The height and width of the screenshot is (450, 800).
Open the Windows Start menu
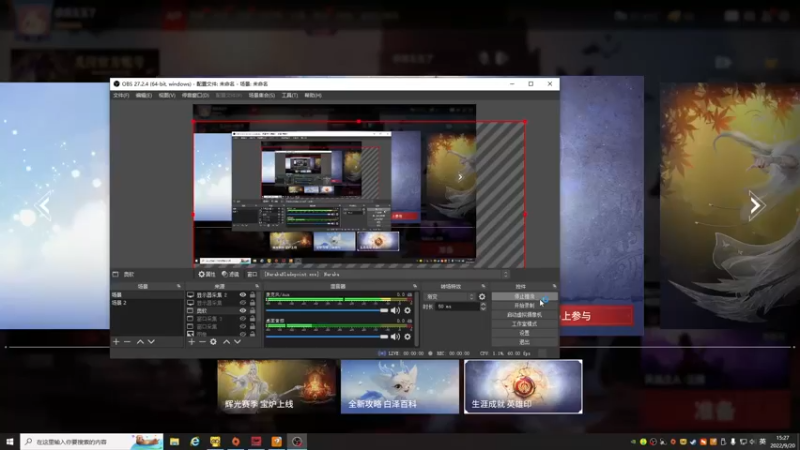(10, 441)
